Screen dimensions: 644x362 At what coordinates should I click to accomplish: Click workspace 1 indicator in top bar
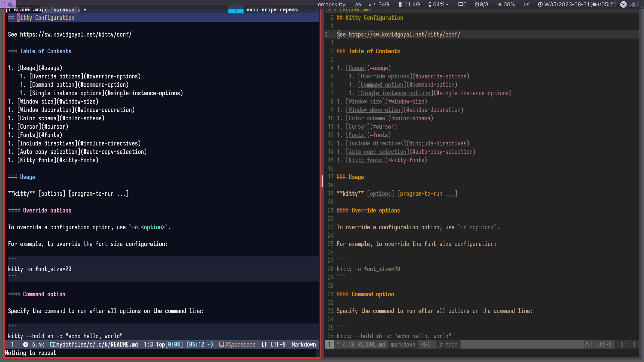tap(8, 4)
